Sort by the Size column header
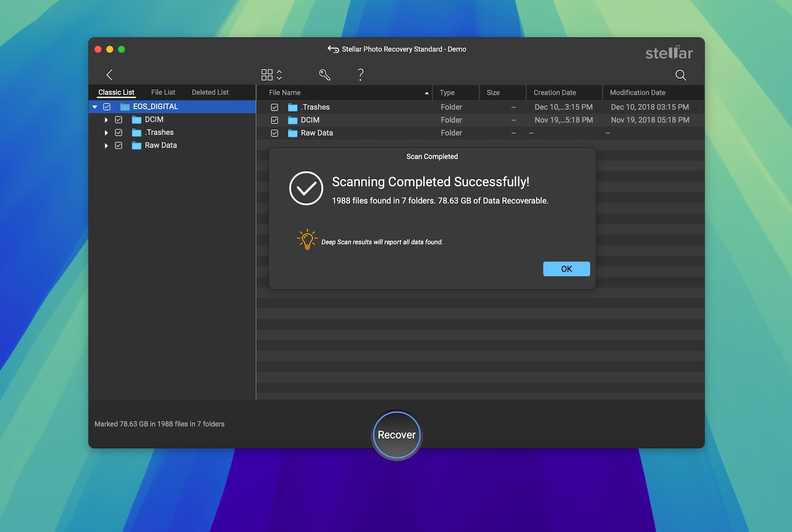This screenshot has height=532, width=792. [503, 92]
